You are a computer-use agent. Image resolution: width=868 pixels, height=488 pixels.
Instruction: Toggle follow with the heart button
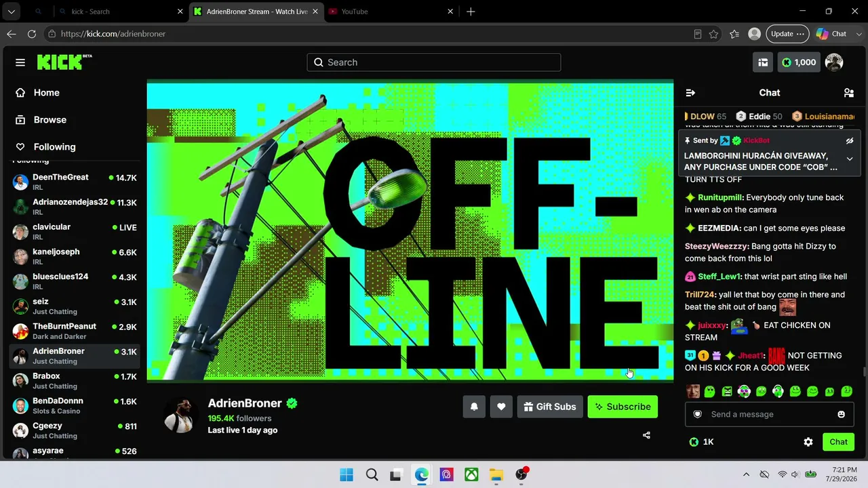coord(501,407)
